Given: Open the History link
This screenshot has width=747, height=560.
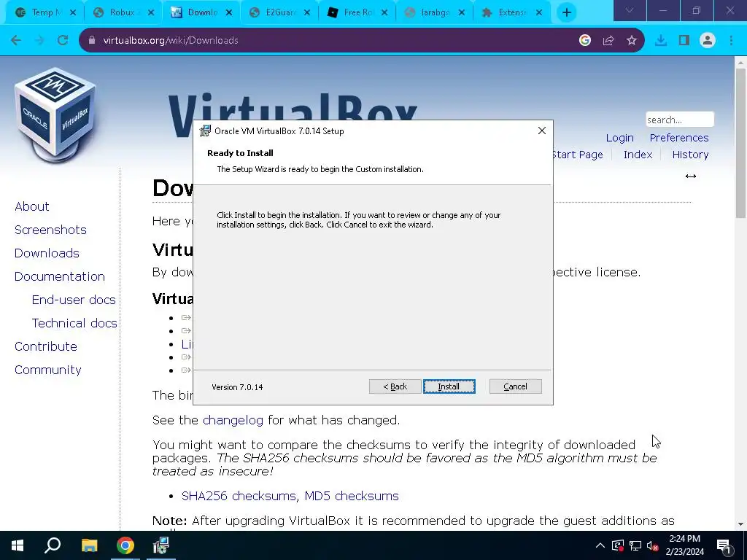Looking at the screenshot, I should (x=690, y=155).
